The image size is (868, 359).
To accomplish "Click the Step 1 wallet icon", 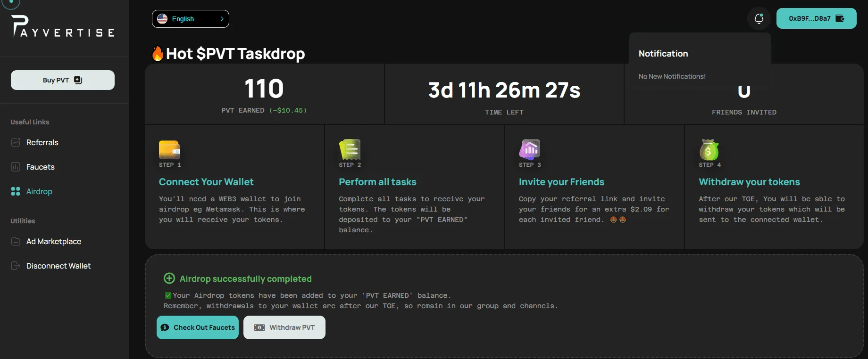I will pyautogui.click(x=169, y=150).
